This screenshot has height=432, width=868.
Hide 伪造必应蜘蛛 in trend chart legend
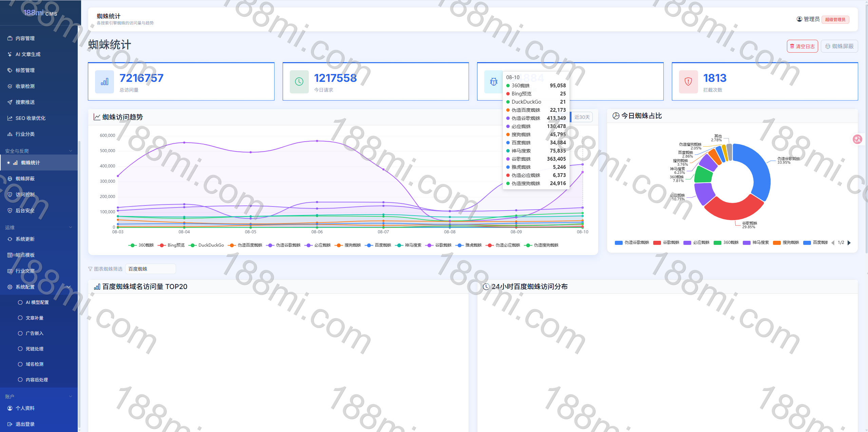point(503,245)
